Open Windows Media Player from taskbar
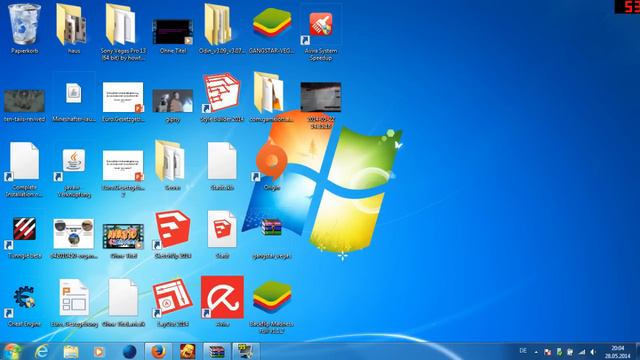Screen dimensions: 640x360 pos(99,351)
